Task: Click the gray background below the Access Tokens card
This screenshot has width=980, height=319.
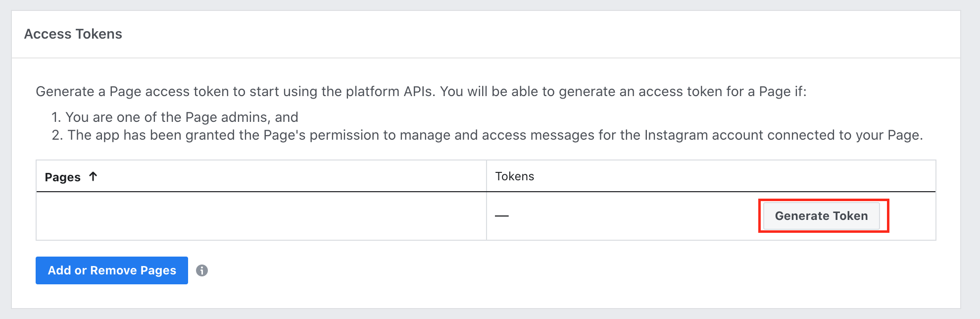Action: pyautogui.click(x=490, y=314)
